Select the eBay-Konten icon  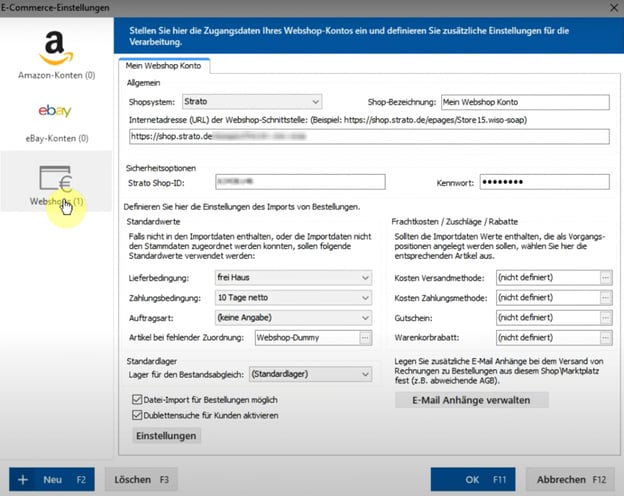click(56, 113)
